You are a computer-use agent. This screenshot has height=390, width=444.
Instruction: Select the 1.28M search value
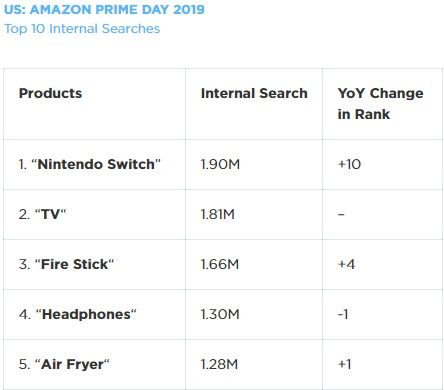pyautogui.click(x=219, y=364)
